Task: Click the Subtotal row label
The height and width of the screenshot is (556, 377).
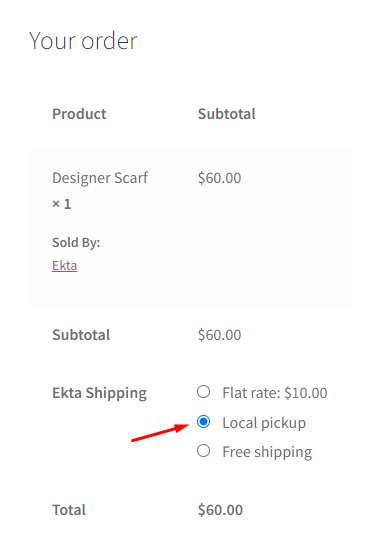Action: coord(81,335)
